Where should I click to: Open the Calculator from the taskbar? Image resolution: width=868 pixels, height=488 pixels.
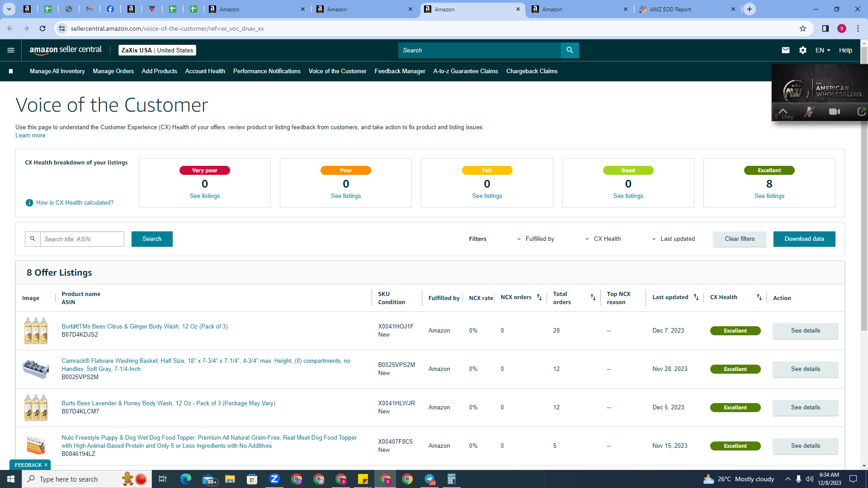[452, 479]
